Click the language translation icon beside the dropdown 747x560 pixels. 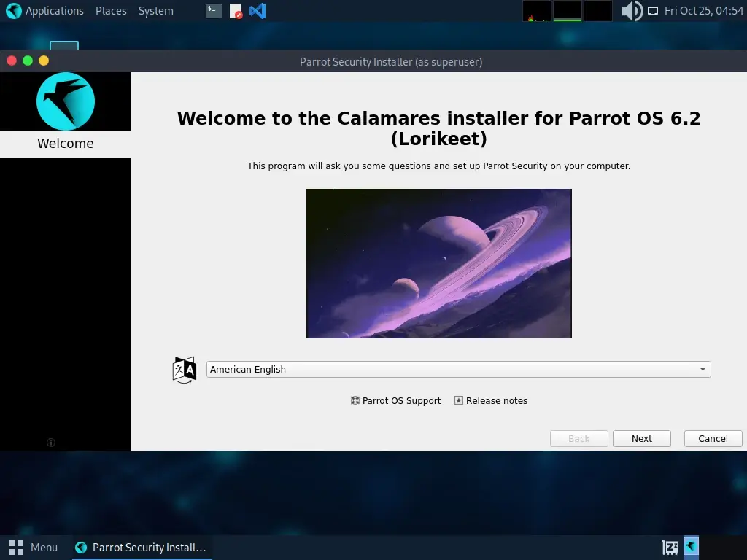pyautogui.click(x=184, y=369)
